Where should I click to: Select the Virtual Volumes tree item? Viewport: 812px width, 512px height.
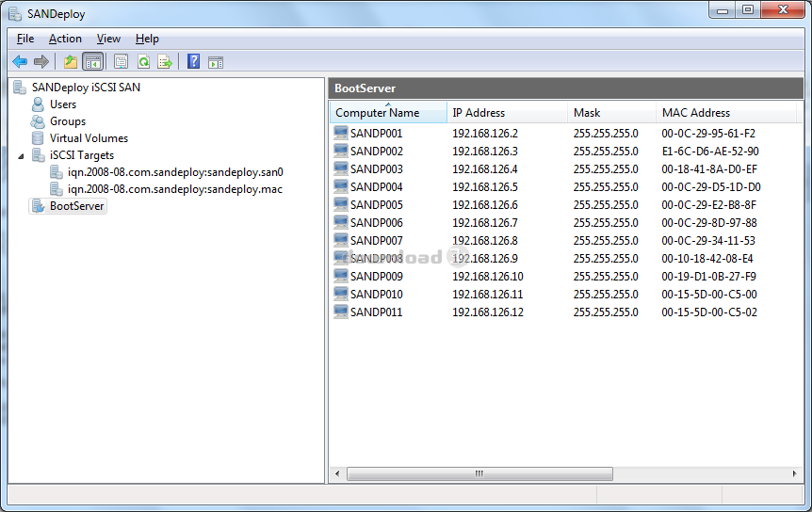pyautogui.click(x=89, y=138)
